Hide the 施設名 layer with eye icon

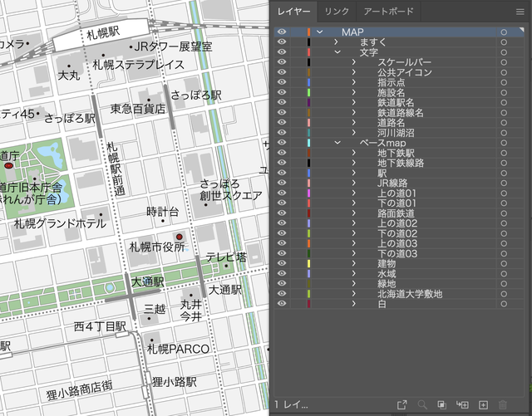(281, 92)
